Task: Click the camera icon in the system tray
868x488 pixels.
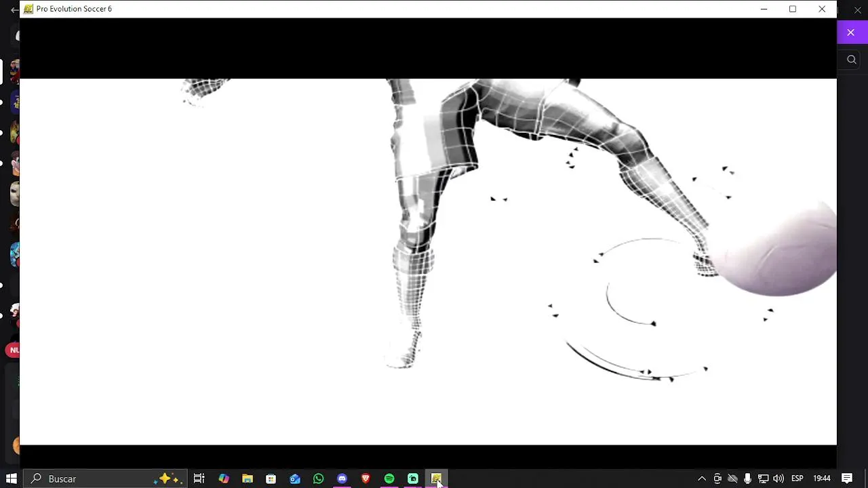Action: click(x=717, y=479)
